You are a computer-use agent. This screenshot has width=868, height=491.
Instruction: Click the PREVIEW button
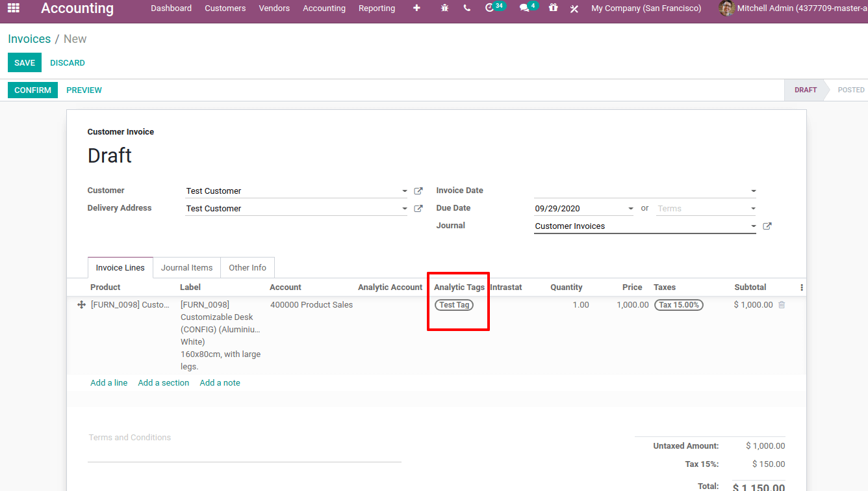coord(84,90)
